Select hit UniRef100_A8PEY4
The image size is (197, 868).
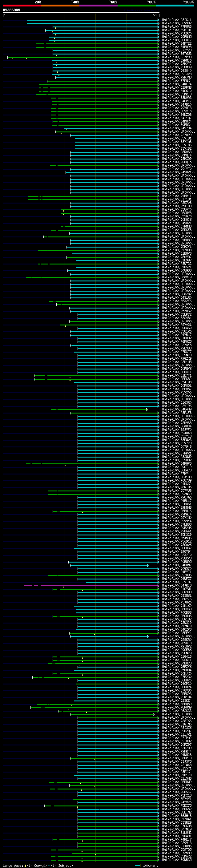177,633
